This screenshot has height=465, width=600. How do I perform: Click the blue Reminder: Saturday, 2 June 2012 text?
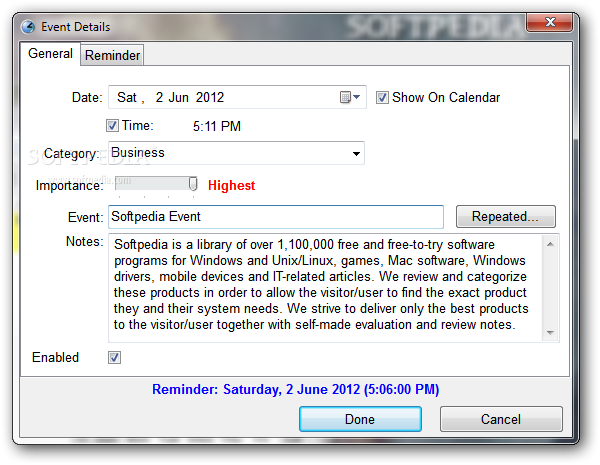point(295,389)
